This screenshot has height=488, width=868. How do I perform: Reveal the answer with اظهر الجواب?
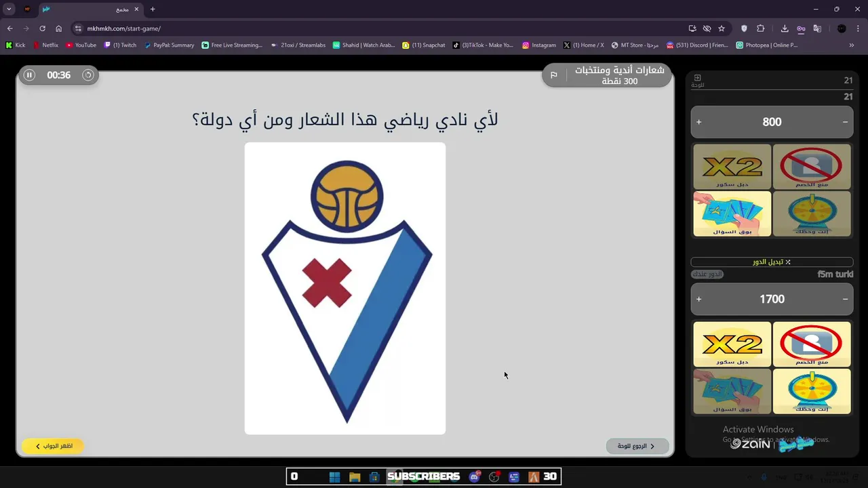pyautogui.click(x=52, y=446)
